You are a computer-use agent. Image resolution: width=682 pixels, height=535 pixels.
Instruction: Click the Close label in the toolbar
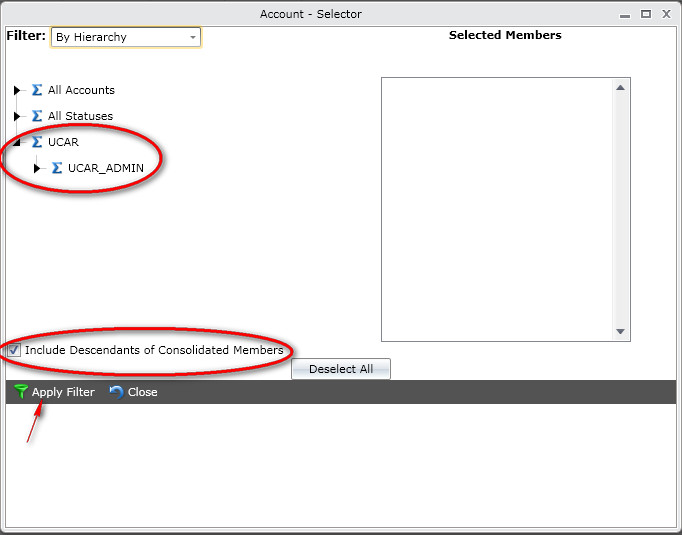[143, 392]
